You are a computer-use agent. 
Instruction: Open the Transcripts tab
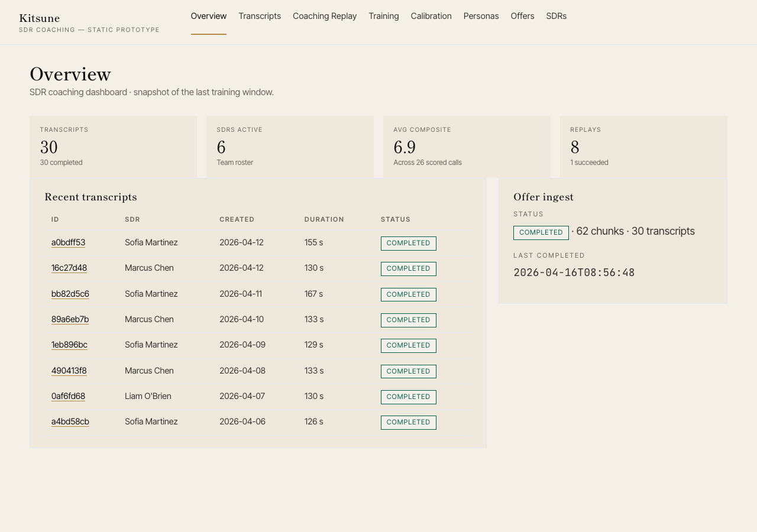[x=260, y=16]
